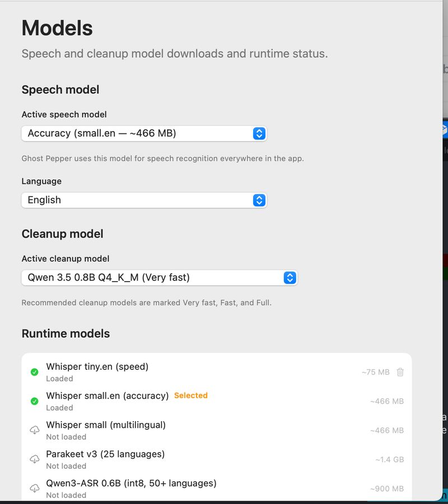Click the download icon beside Parakeet v3
448x504 pixels.
coord(35,459)
